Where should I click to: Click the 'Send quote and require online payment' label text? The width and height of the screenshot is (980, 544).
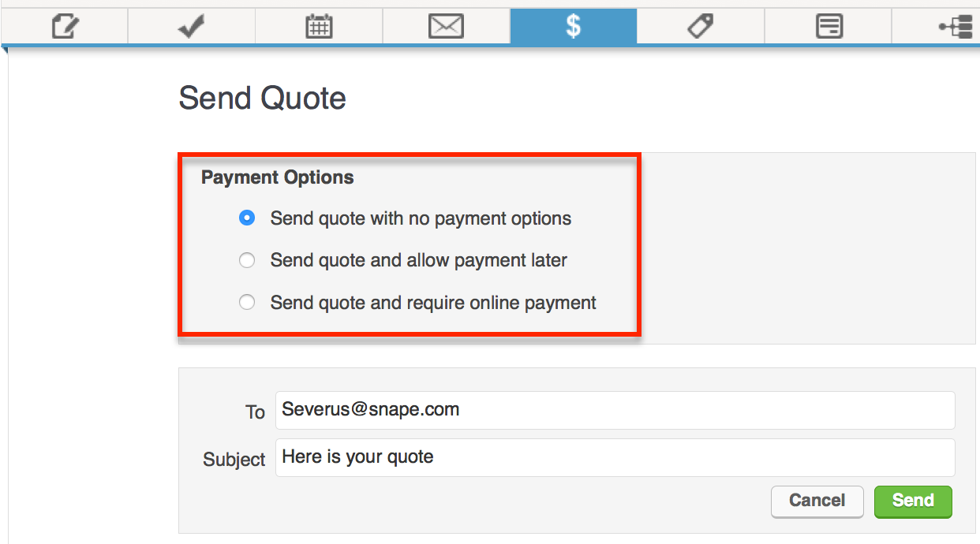pos(433,302)
